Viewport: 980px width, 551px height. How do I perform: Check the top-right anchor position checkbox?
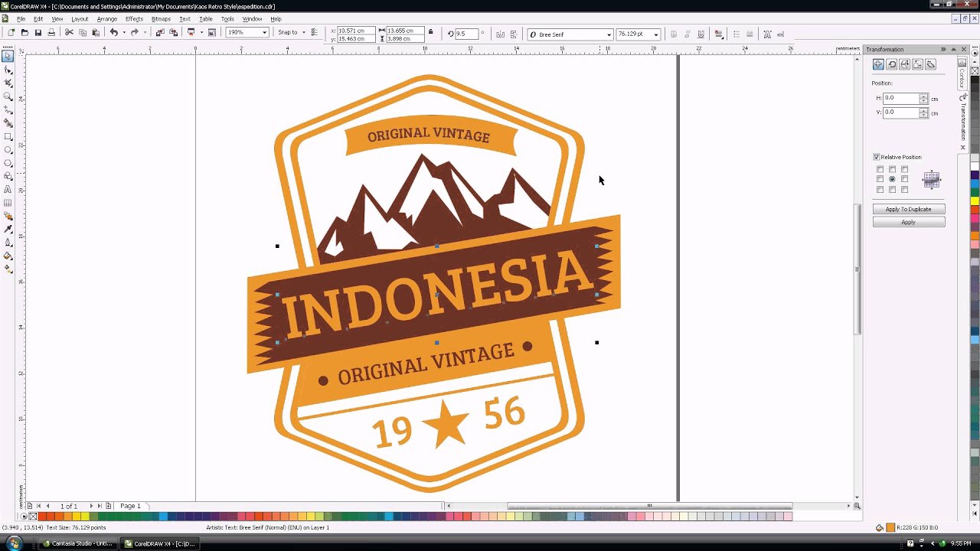(x=904, y=169)
